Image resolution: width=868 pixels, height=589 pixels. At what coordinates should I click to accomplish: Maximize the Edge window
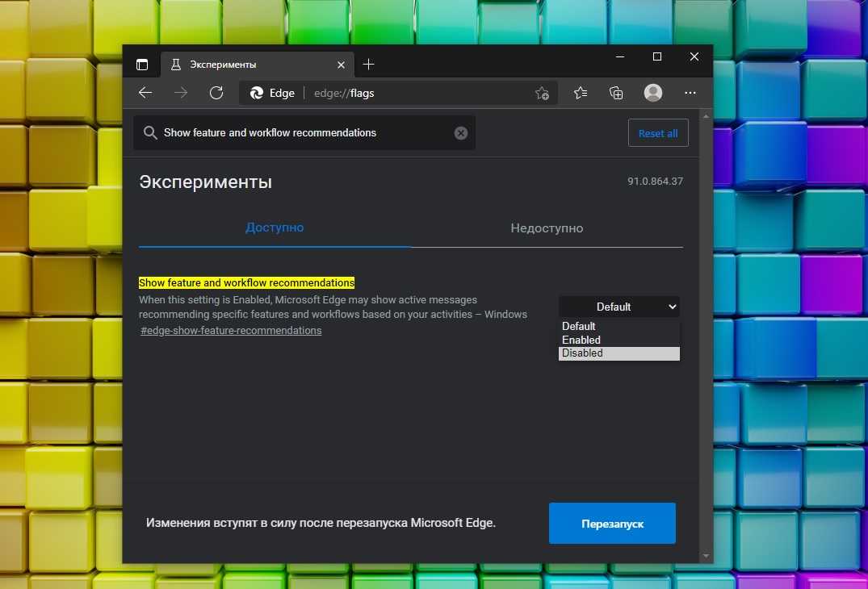657,56
